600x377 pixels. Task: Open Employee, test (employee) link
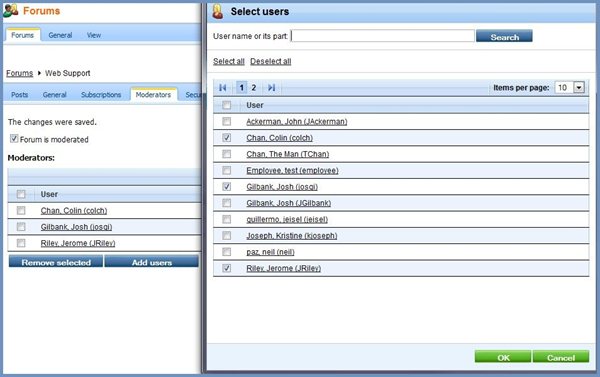(x=292, y=170)
